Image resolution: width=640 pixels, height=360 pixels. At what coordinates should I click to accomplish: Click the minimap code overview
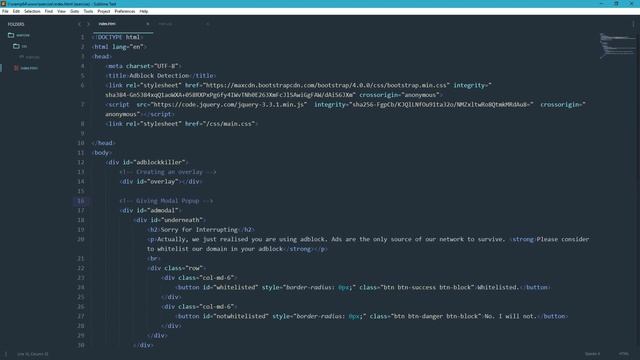[618, 45]
